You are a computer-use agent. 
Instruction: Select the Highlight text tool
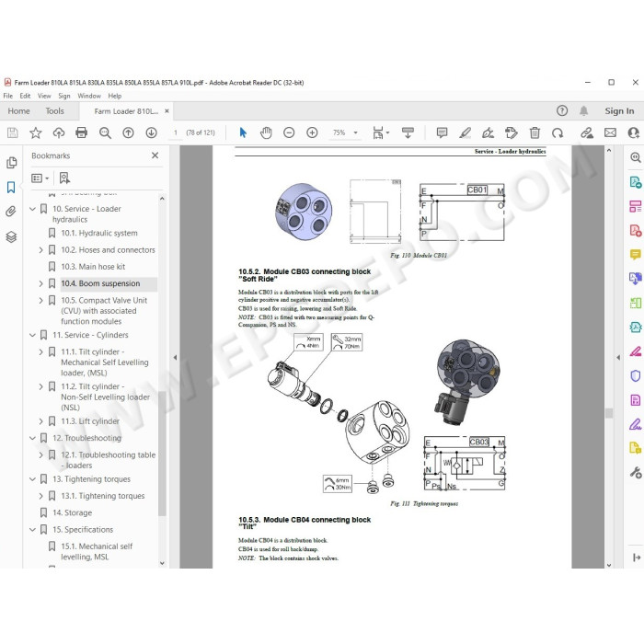coord(465,132)
